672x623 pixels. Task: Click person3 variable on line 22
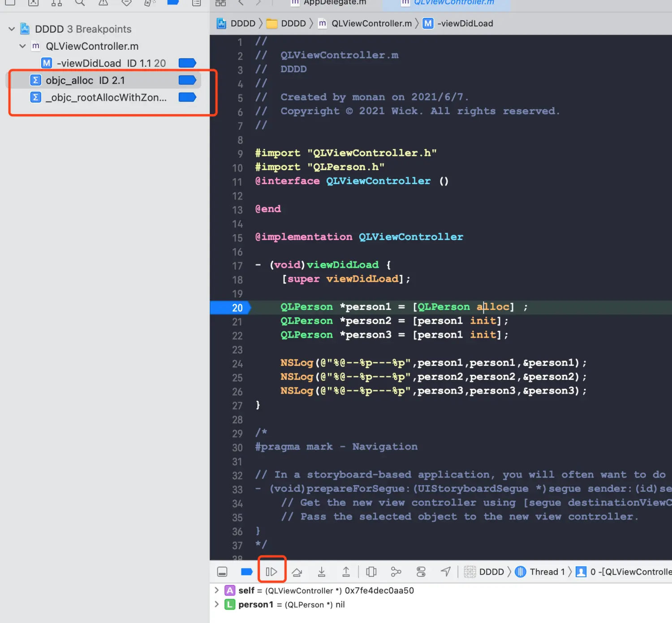[368, 335]
